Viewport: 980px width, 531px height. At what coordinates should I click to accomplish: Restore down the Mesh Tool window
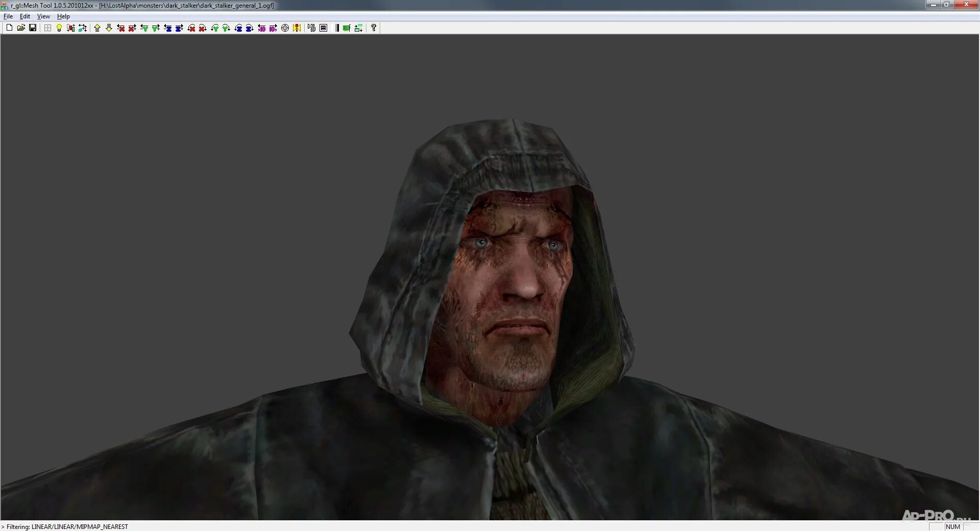coord(946,5)
